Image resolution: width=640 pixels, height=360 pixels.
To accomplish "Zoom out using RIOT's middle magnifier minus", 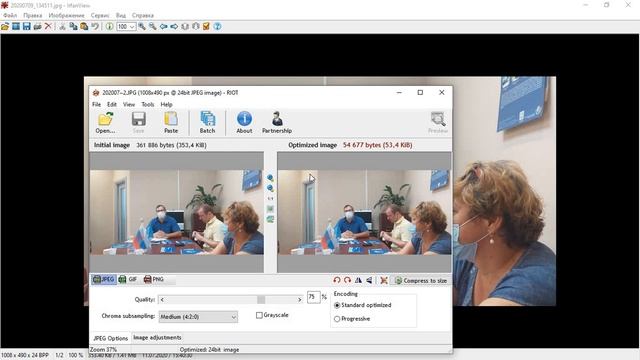I will [270, 188].
